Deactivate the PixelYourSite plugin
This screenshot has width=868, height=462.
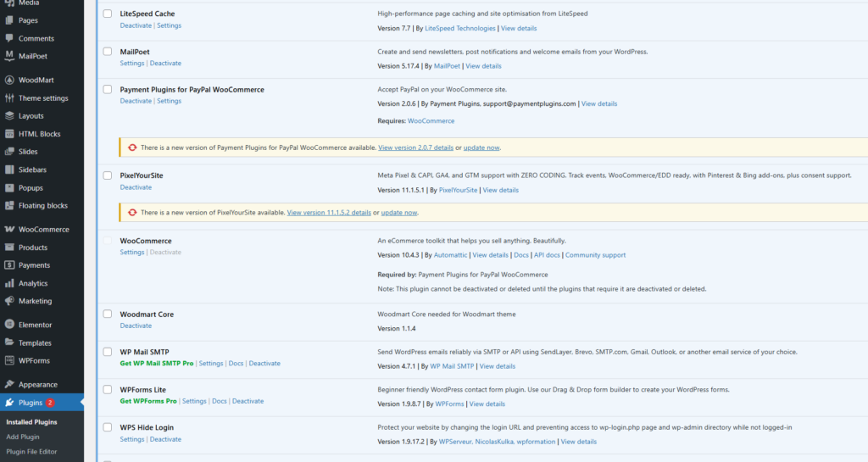click(x=136, y=187)
